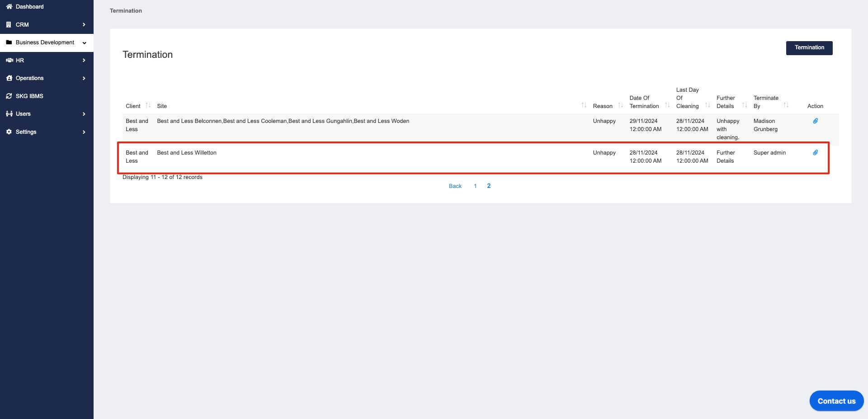Click the Action column header
The width and height of the screenshot is (868, 419).
(815, 106)
